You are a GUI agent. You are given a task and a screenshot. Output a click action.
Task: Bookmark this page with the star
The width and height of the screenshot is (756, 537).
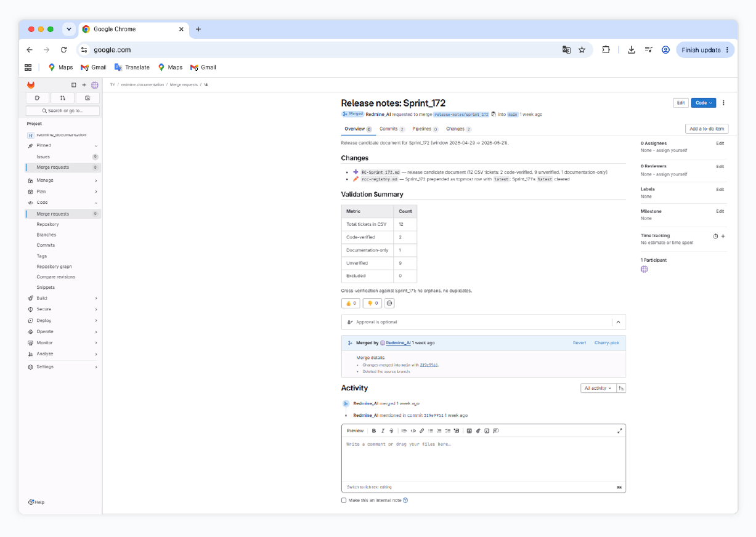point(582,50)
